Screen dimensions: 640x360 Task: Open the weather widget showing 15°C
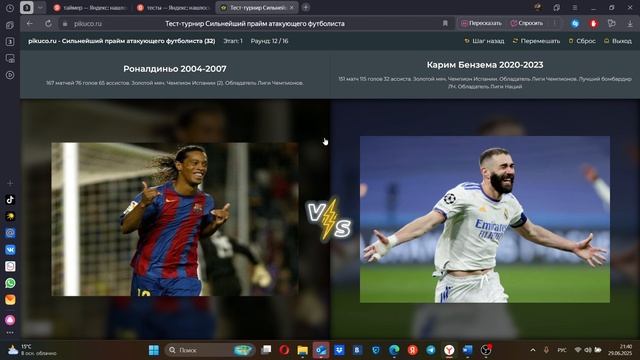pyautogui.click(x=31, y=350)
